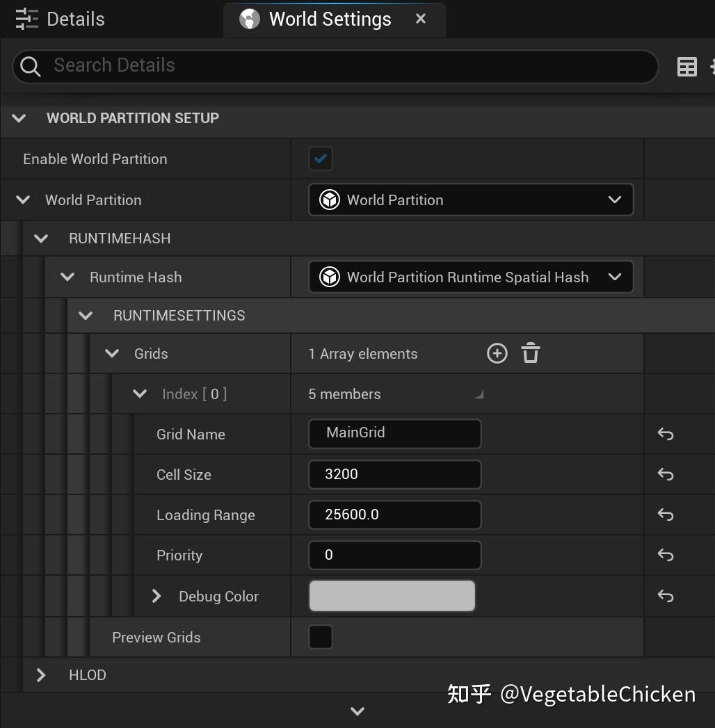
Task: Click the add element icon on Grids array
Action: 497,353
